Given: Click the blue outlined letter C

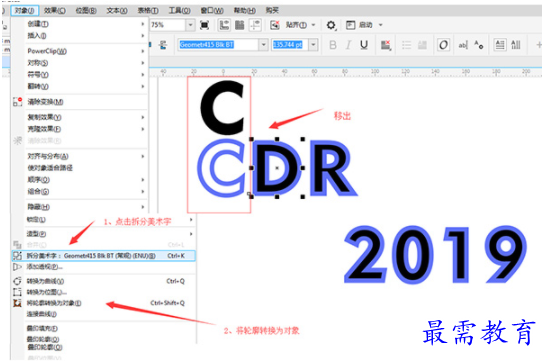Looking at the screenshot, I should pos(221,168).
